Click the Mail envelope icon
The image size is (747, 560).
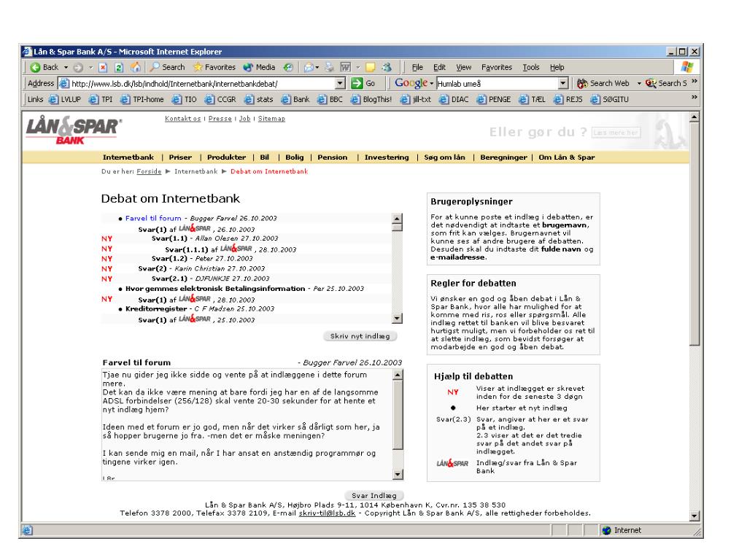tap(309, 68)
